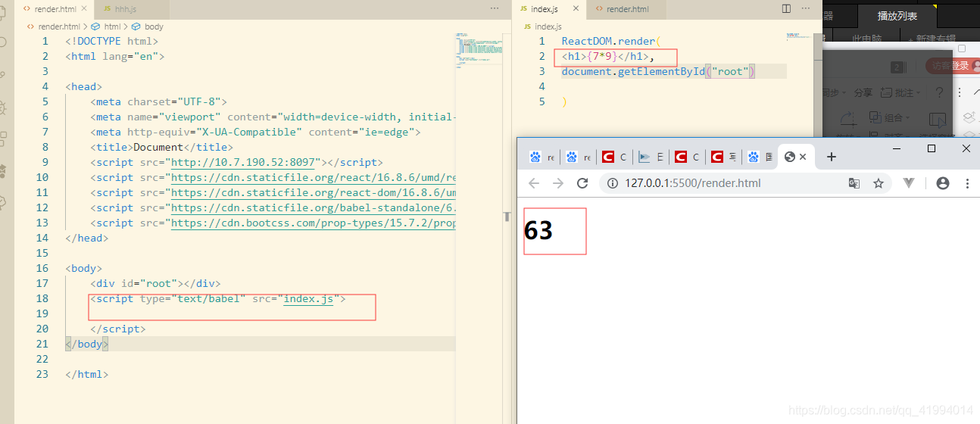Open the 组合 dropdown in background window
This screenshot has height=424, width=980.
[889, 117]
